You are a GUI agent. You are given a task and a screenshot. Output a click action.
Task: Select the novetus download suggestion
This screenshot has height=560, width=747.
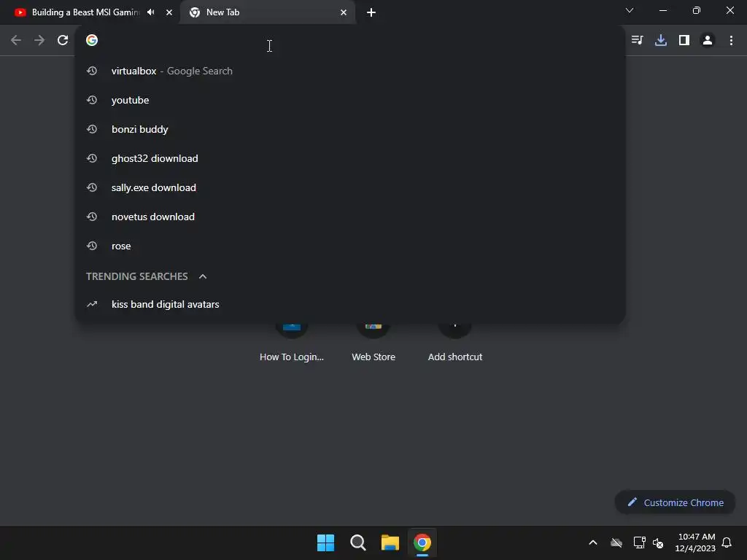pyautogui.click(x=350, y=217)
